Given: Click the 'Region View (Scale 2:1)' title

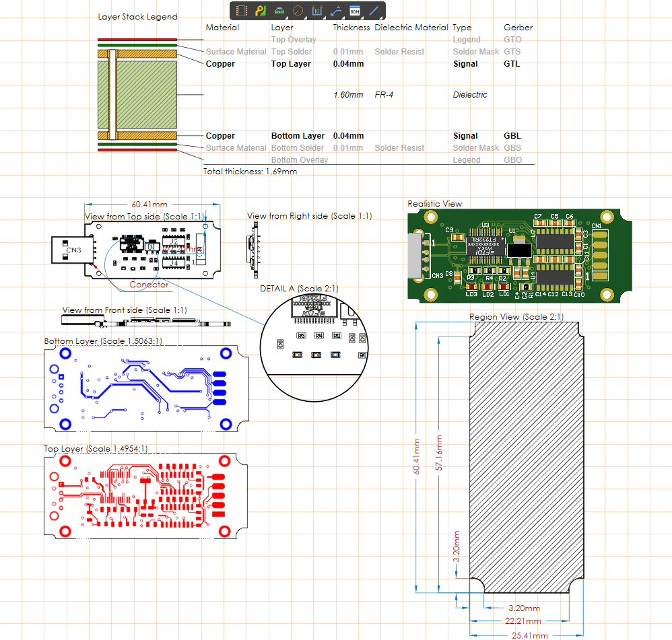Looking at the screenshot, I should (516, 317).
